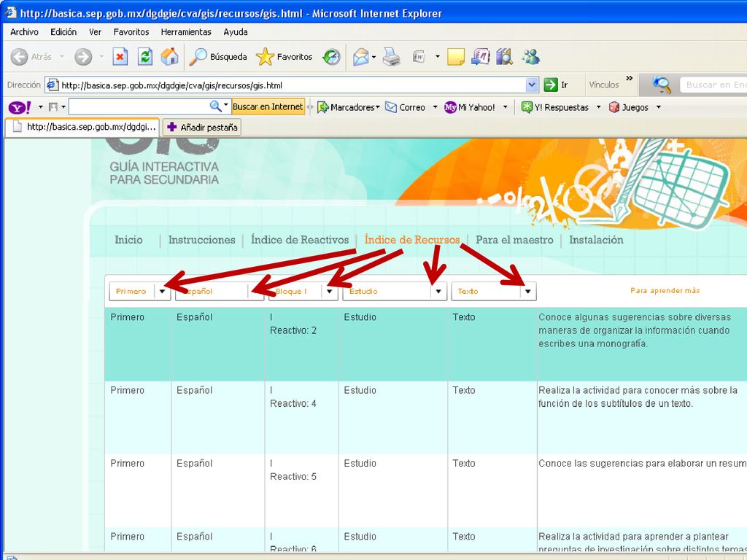
Task: Select the row with Reactivo: 4
Action: coord(425,417)
